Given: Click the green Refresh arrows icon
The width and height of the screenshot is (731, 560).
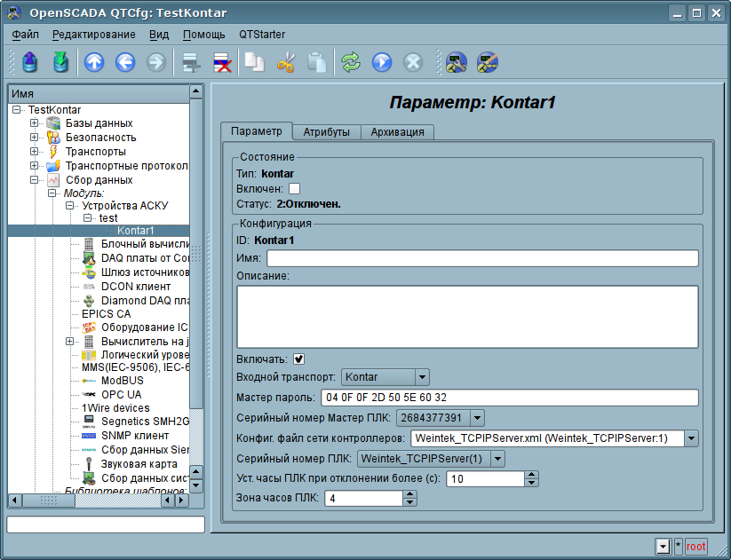Looking at the screenshot, I should [x=351, y=62].
